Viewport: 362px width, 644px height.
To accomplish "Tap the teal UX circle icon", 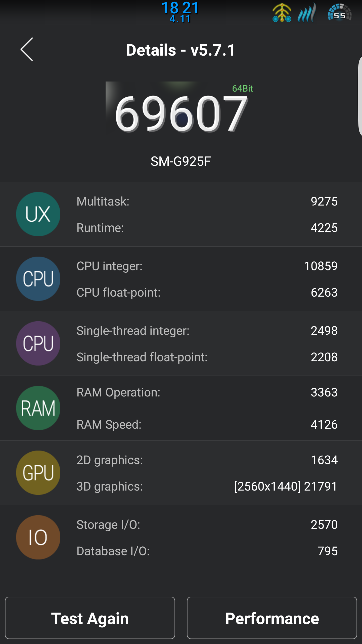I will (38, 214).
